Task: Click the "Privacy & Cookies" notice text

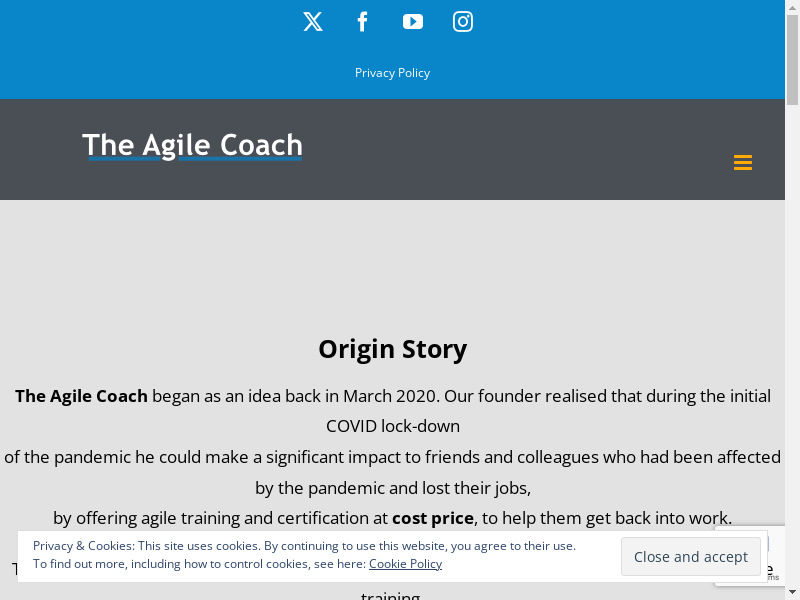Action: tap(83, 546)
